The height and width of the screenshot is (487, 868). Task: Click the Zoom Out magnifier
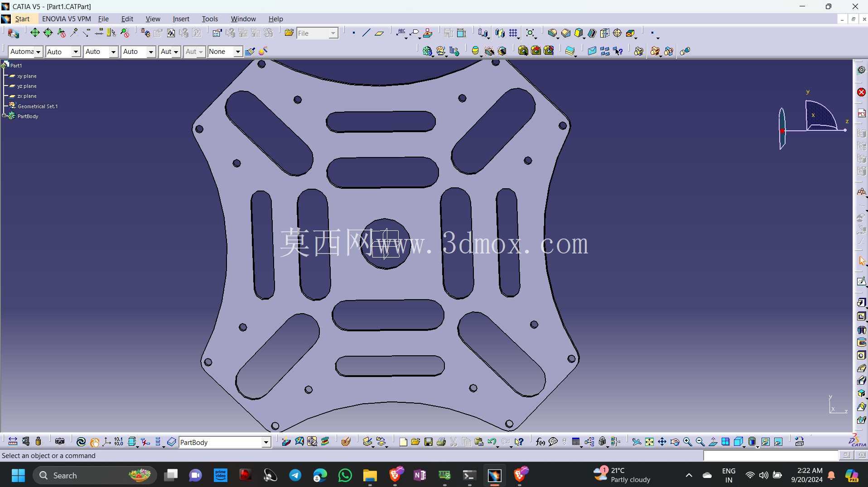(700, 442)
